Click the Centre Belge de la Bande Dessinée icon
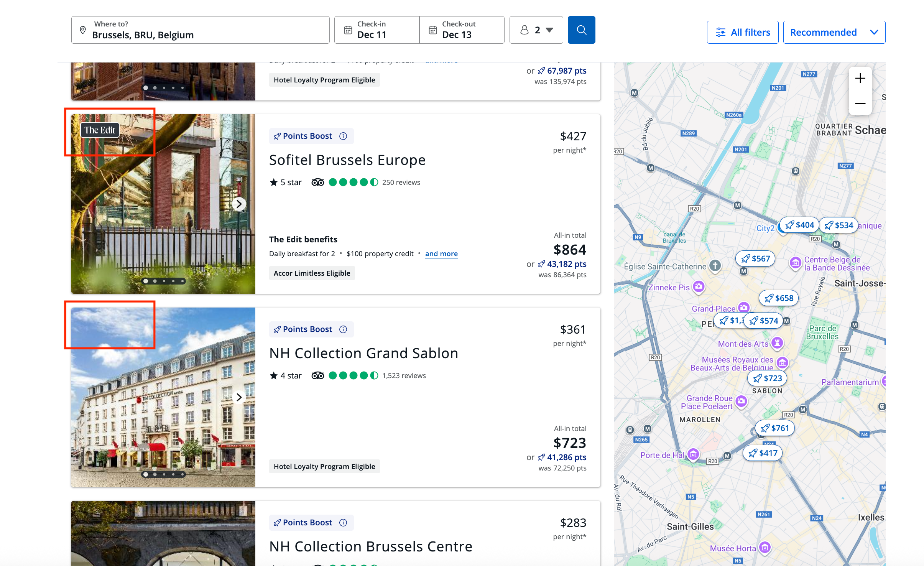 [x=795, y=263]
